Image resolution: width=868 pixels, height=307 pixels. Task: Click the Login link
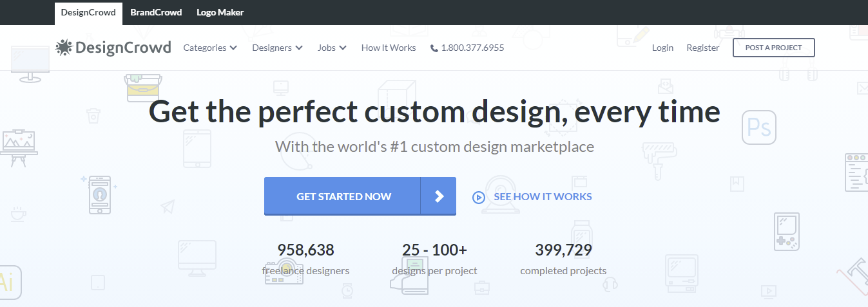662,48
